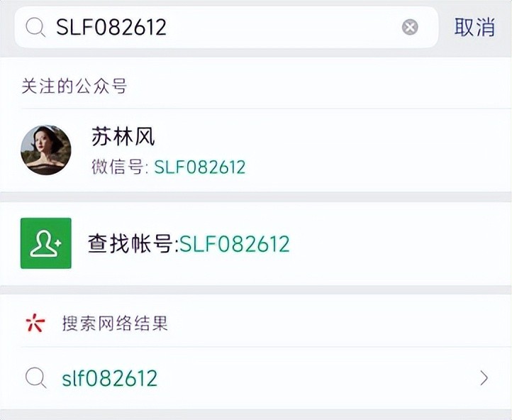Screen dimensions: 512x420
Task: Clear the search text with the X icon
Action: [x=410, y=28]
